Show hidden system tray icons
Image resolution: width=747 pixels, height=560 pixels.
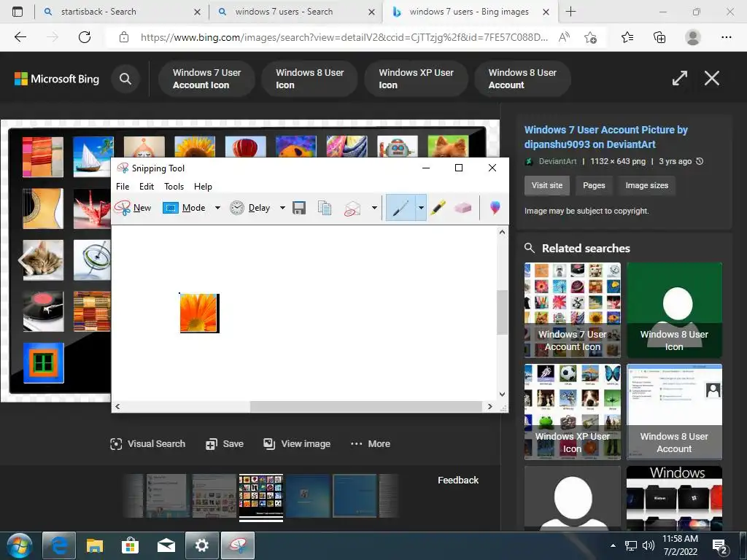(x=613, y=545)
